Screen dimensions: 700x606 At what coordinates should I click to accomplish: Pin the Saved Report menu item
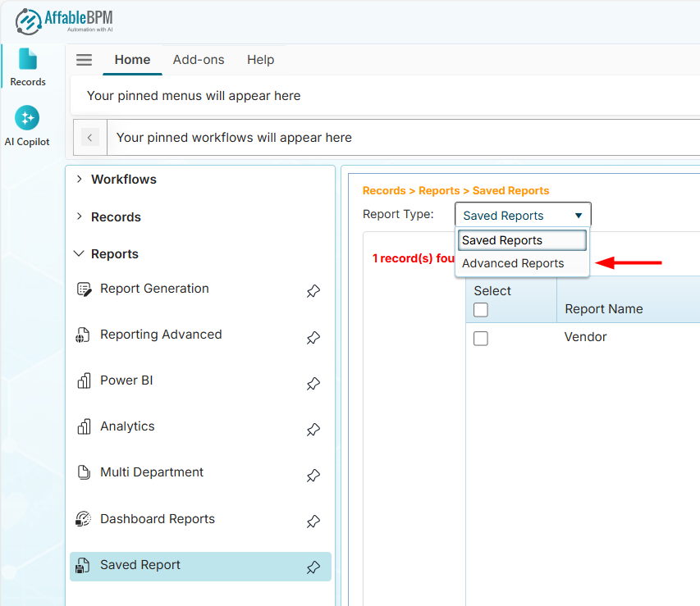click(x=313, y=566)
